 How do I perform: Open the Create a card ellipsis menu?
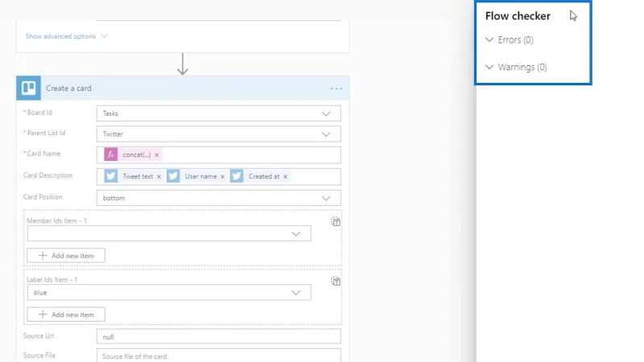336,88
